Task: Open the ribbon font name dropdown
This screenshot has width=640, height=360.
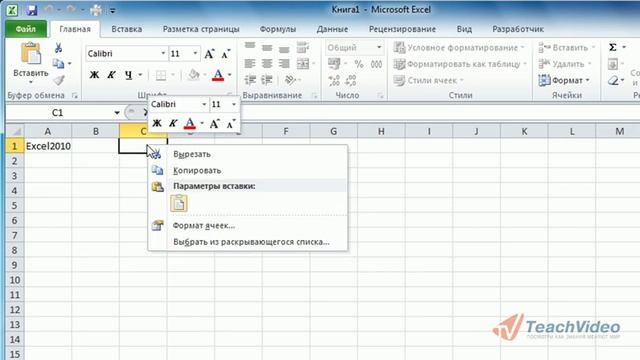Action: (x=163, y=53)
